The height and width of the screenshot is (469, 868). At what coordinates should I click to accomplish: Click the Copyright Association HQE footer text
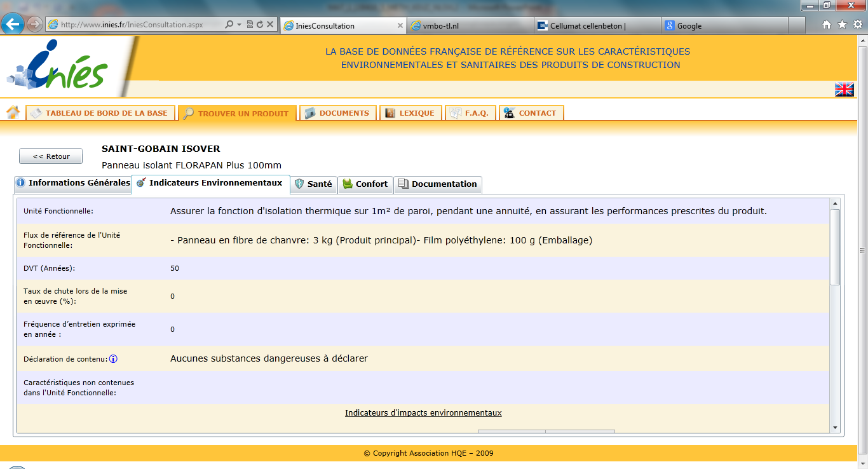pos(428,453)
